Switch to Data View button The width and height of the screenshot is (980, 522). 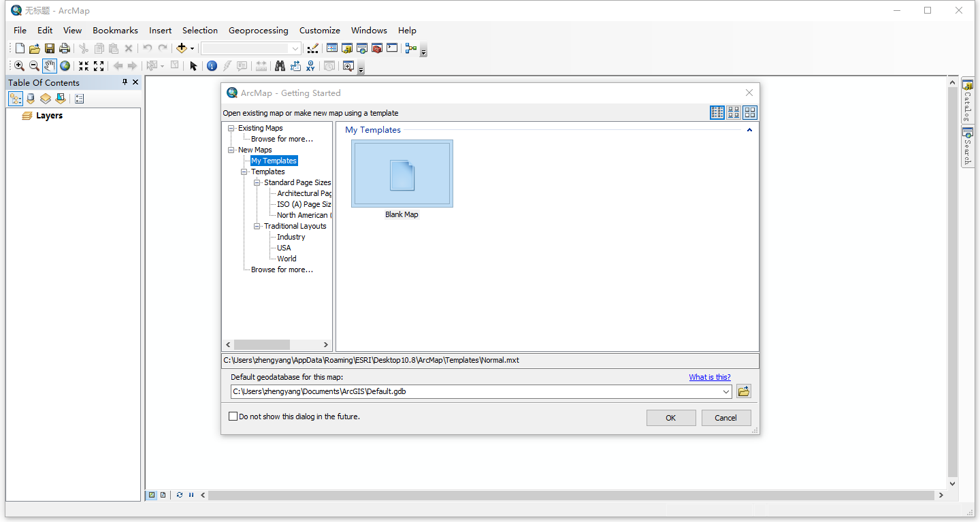152,495
